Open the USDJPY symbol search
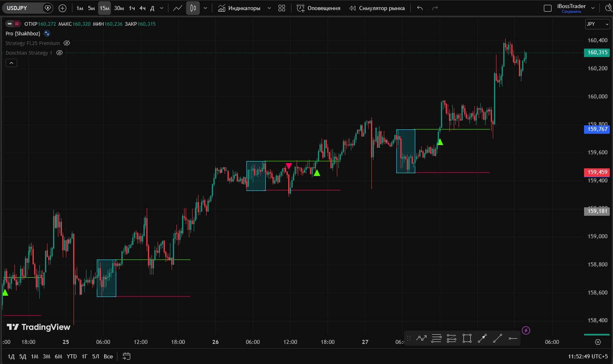 coord(22,8)
